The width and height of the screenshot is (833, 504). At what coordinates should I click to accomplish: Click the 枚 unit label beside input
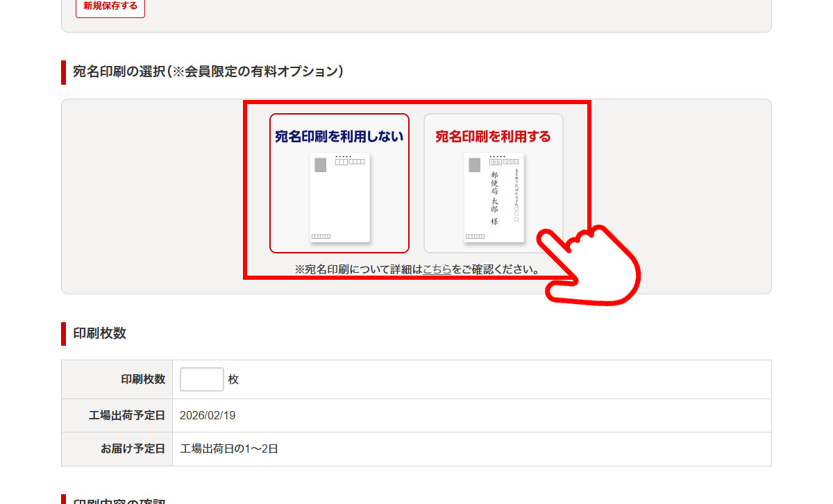(x=233, y=380)
